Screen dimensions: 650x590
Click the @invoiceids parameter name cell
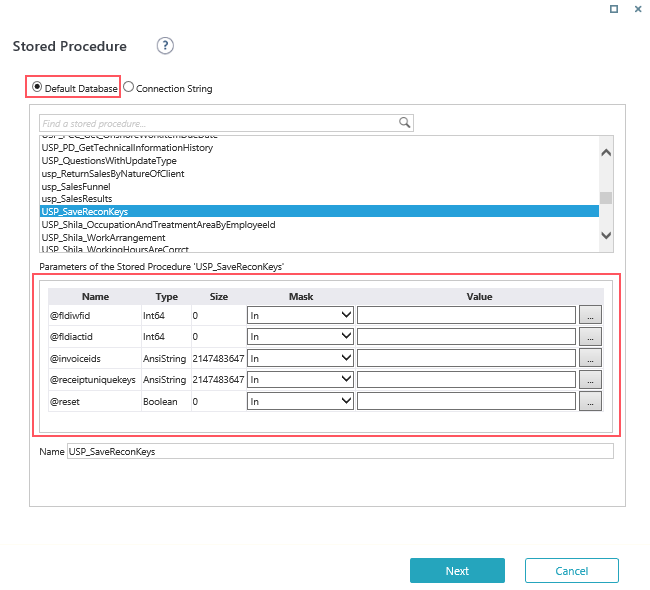[x=95, y=359]
